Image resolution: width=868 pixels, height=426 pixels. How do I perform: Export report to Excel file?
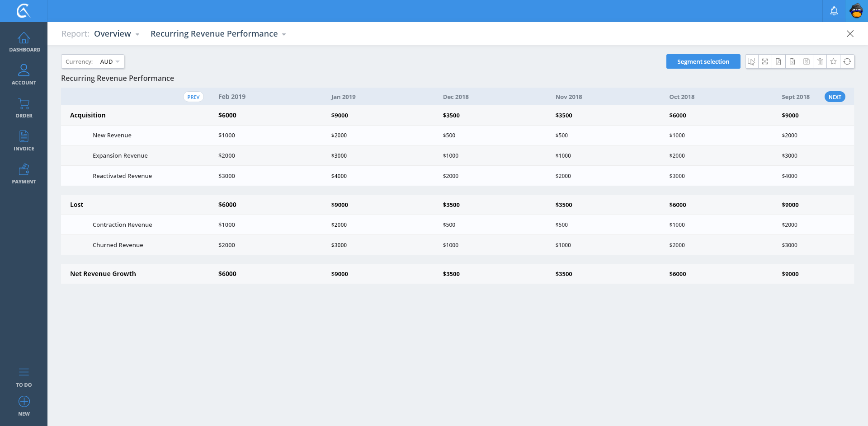[793, 61]
